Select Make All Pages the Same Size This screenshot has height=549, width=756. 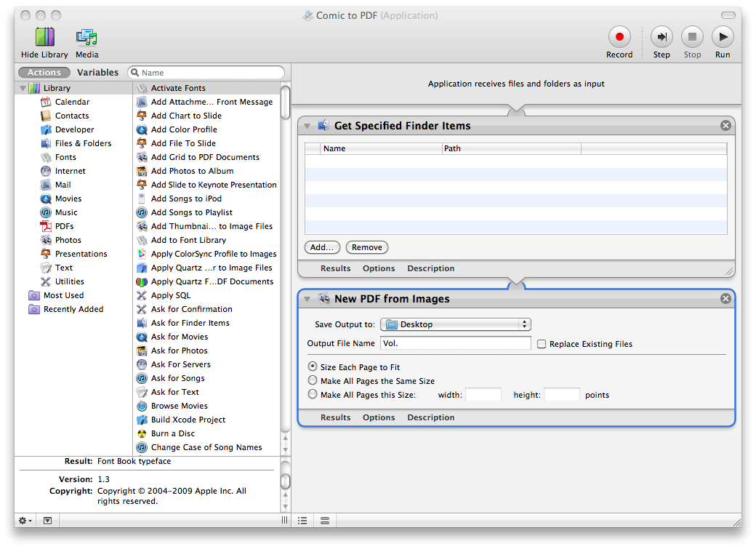tap(313, 380)
